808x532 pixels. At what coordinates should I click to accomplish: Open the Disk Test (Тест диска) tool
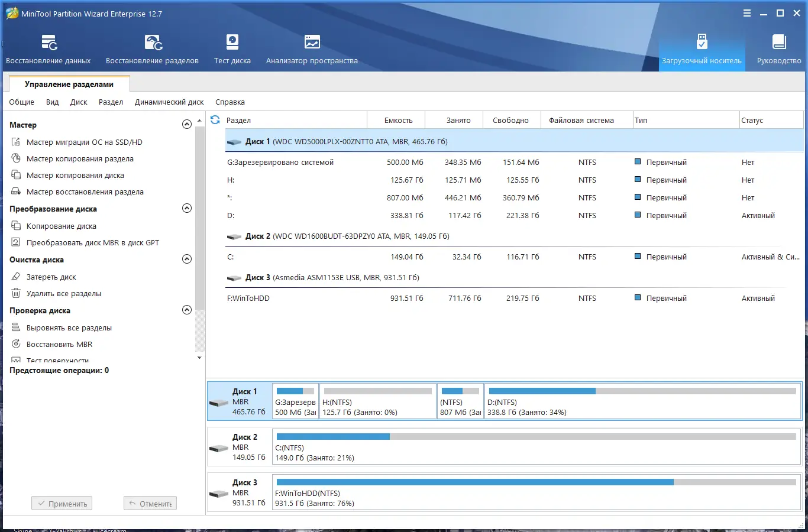click(232, 43)
